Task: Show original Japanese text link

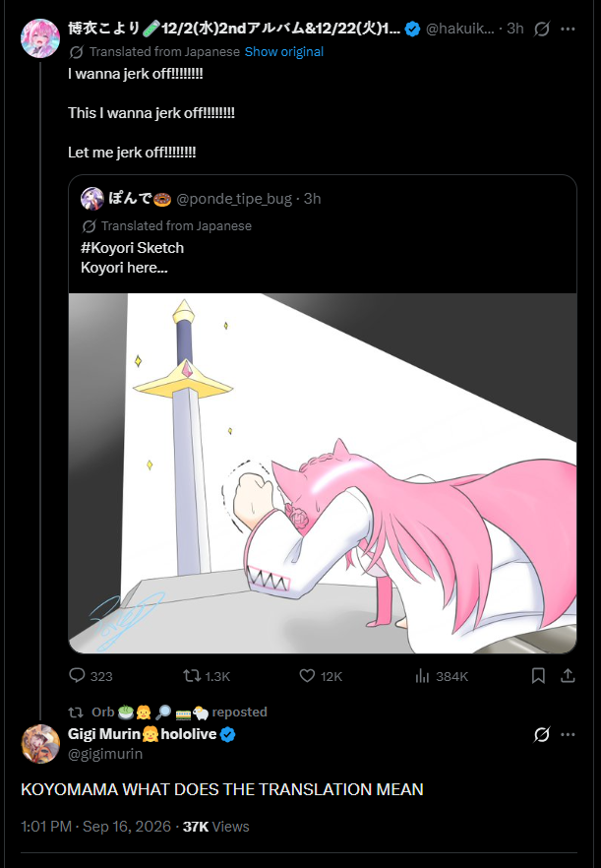Action: coord(284,51)
